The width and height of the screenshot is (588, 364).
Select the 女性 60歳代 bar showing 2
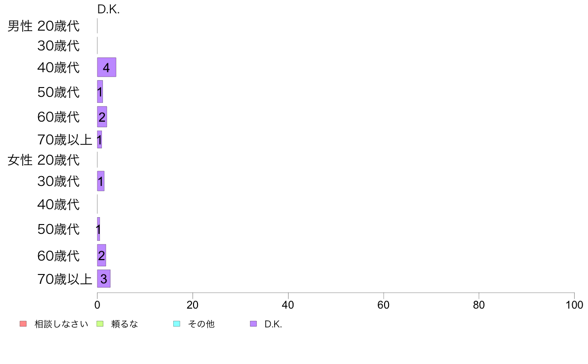point(101,256)
